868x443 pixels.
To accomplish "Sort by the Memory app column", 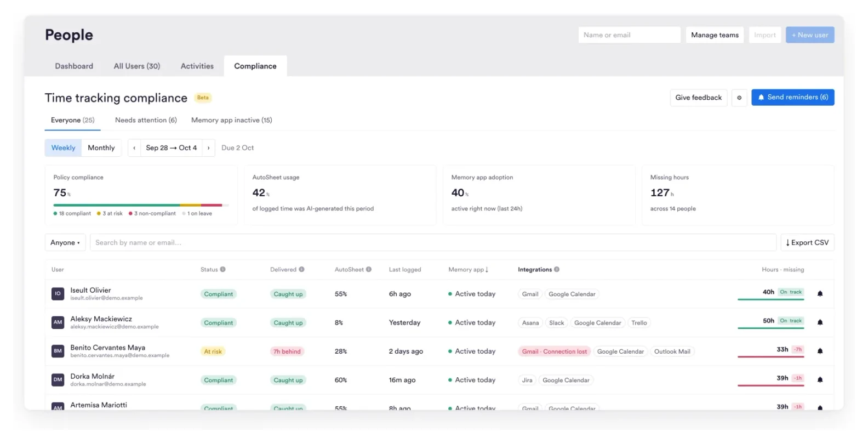I will point(468,270).
